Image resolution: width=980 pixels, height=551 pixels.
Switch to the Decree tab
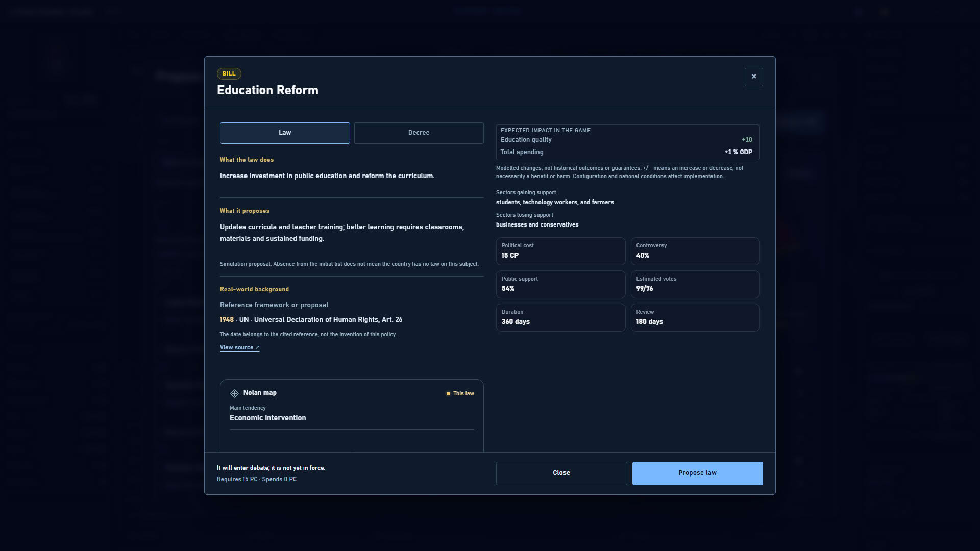click(419, 133)
